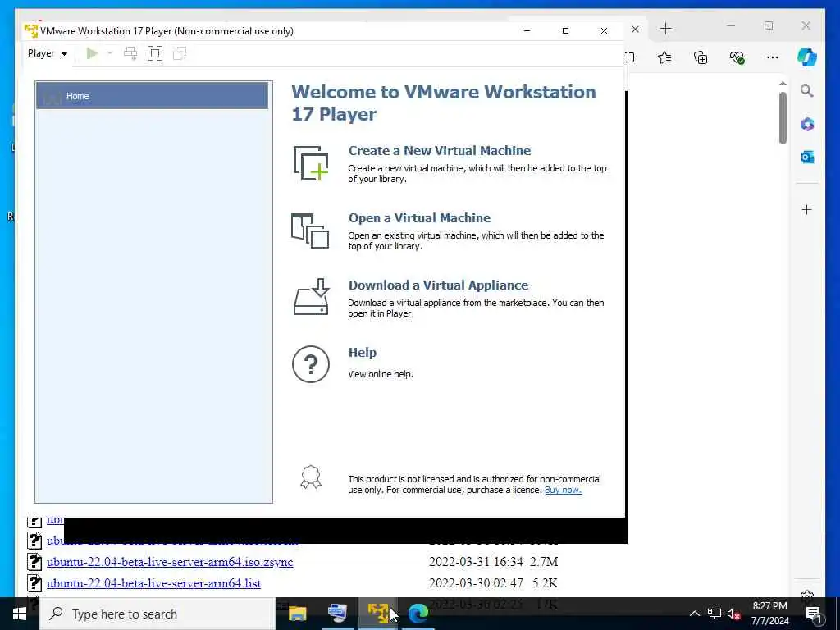Click the muted volume icon in tray
The image size is (840, 630).
point(733,614)
